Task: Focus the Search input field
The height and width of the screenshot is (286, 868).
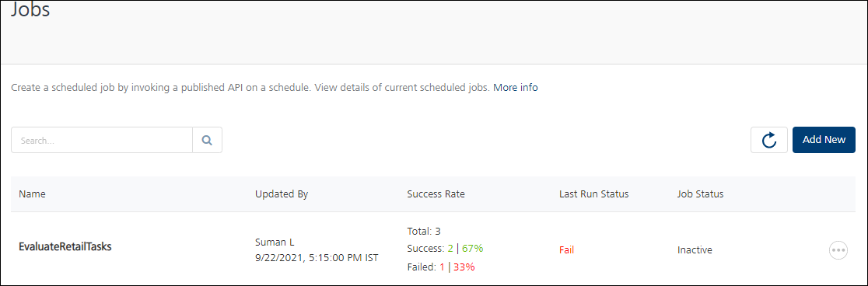Action: point(102,140)
